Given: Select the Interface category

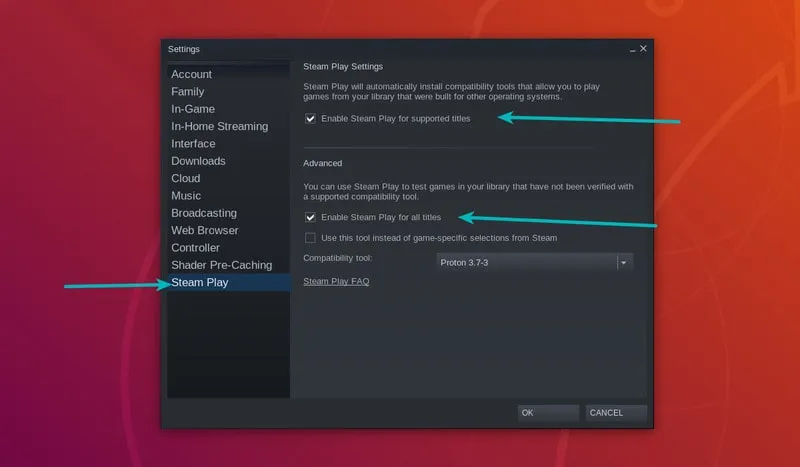Looking at the screenshot, I should tap(229, 143).
